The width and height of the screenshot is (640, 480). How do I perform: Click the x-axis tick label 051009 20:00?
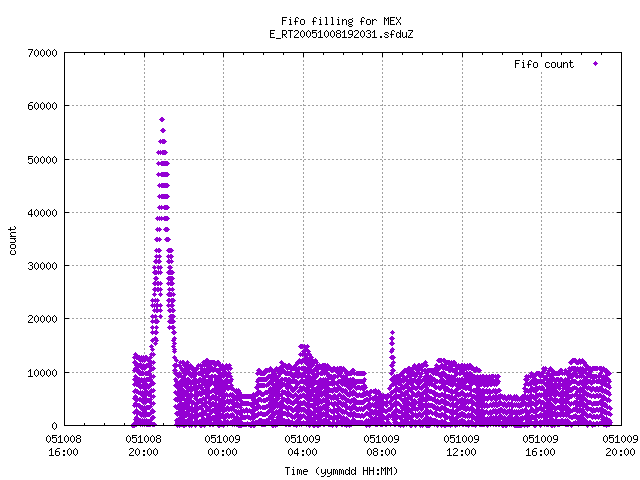620,446
